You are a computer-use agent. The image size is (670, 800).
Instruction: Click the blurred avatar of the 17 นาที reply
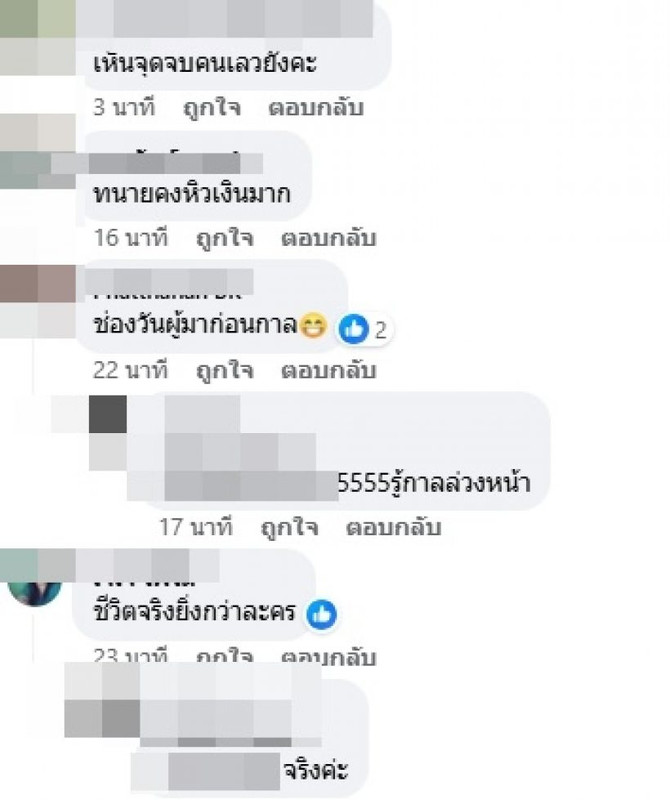(x=108, y=433)
